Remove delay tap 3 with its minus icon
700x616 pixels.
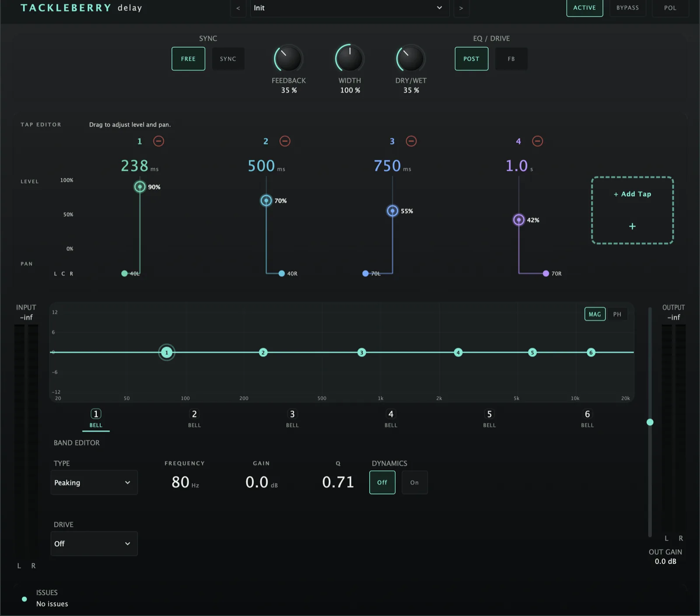(x=411, y=141)
